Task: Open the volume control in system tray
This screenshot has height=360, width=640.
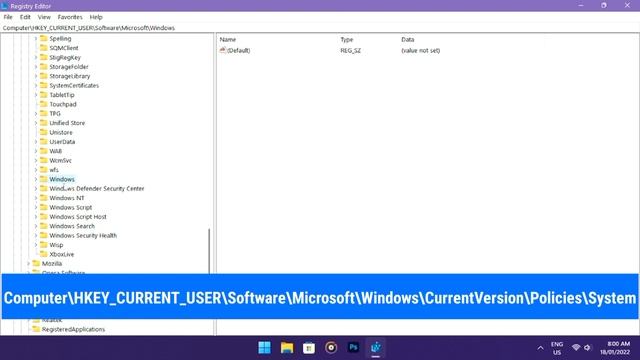Action: click(x=587, y=348)
